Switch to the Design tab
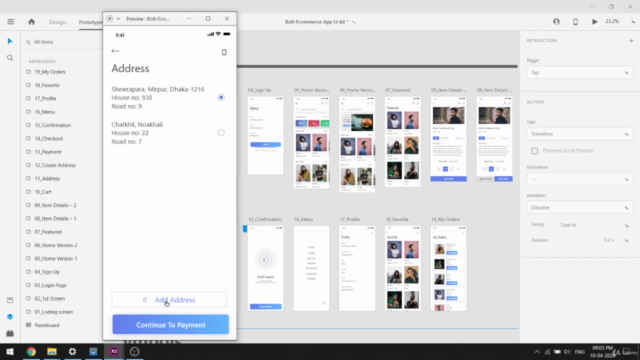This screenshot has height=360, width=640. (x=57, y=22)
